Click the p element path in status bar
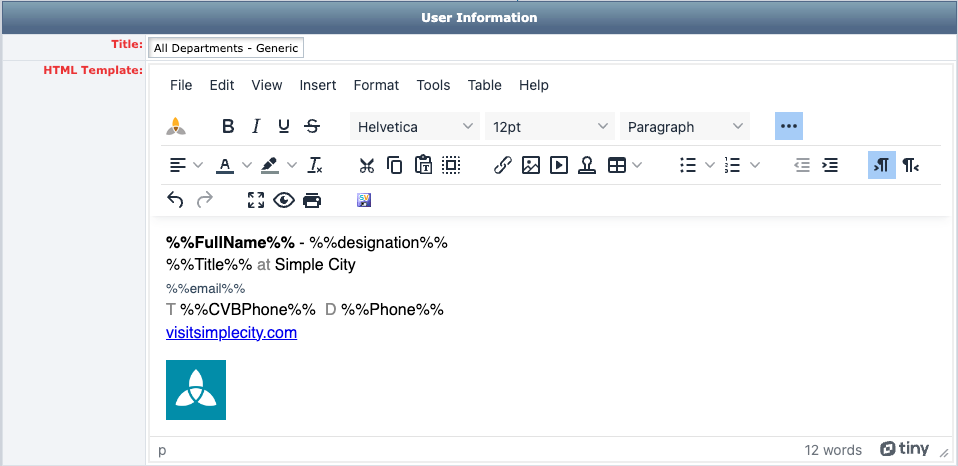958x466 pixels. (x=163, y=450)
